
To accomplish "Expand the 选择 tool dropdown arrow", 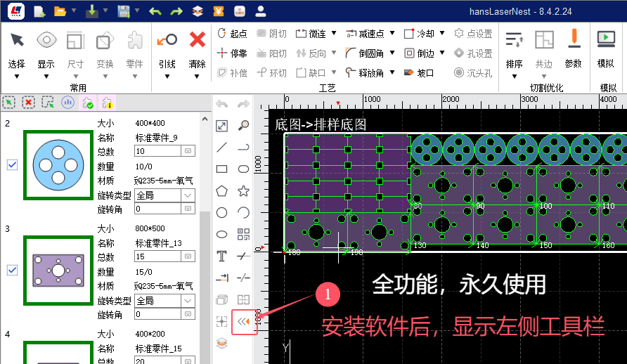I will (17, 77).
